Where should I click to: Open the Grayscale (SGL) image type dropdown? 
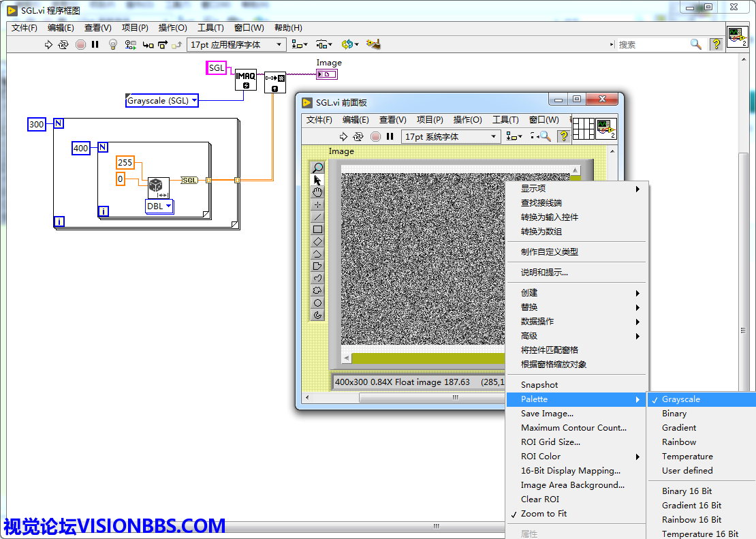click(x=162, y=101)
